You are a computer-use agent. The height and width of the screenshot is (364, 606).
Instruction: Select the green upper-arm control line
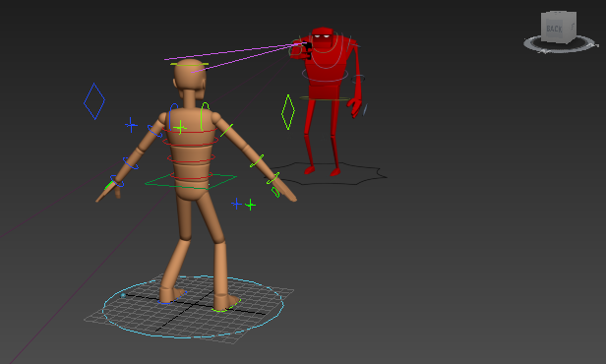coord(226,130)
